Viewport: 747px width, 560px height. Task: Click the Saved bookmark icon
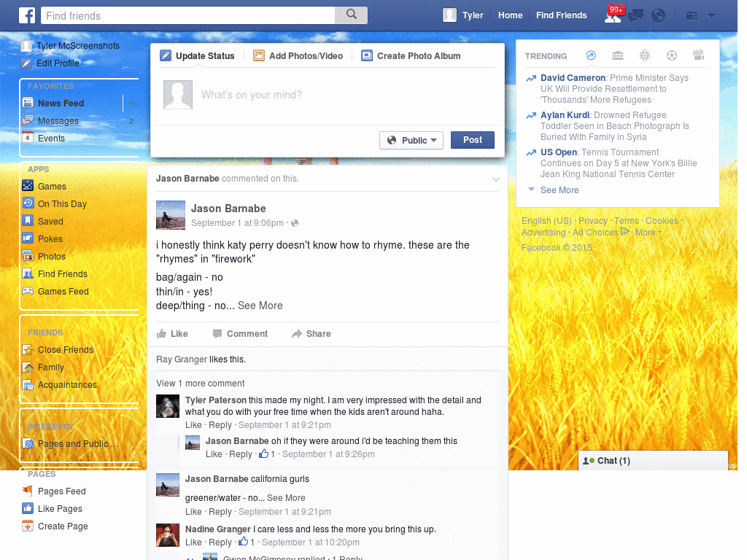click(28, 220)
